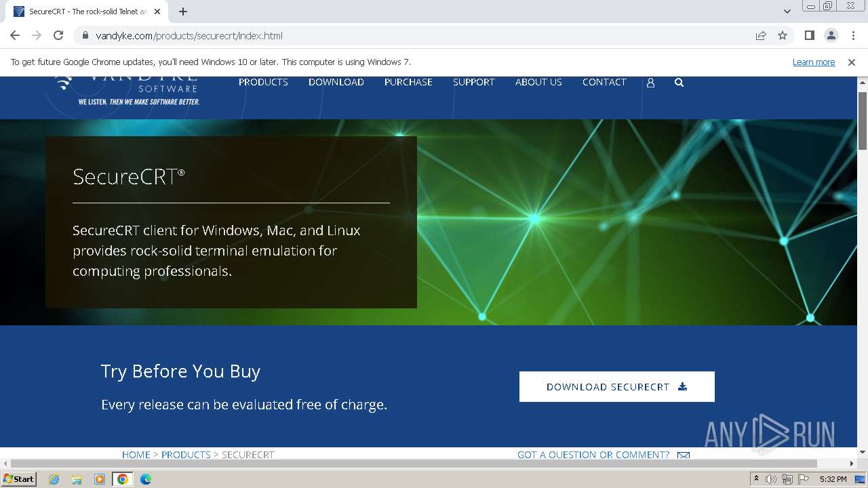Open tab search dropdown arrow
This screenshot has width=868, height=488.
[787, 12]
